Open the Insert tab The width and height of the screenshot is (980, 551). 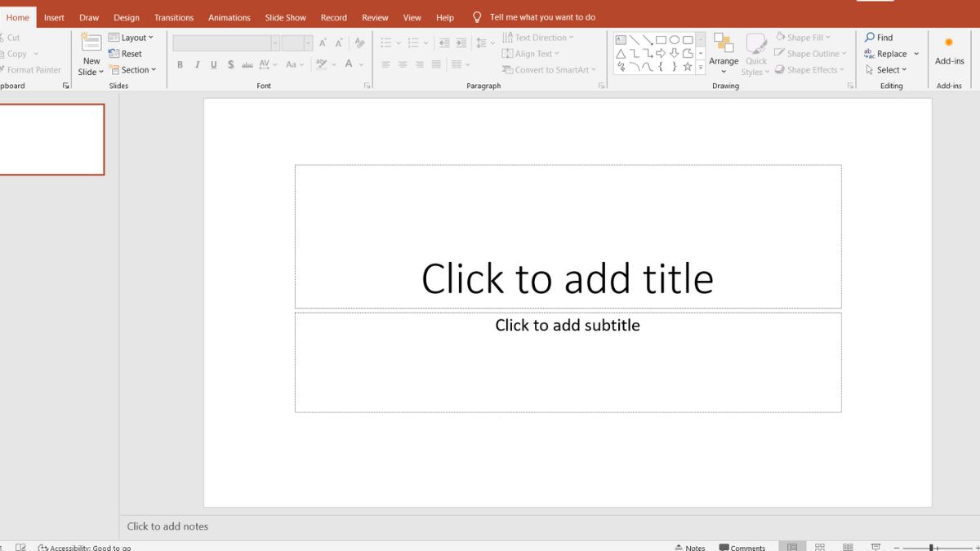point(54,17)
